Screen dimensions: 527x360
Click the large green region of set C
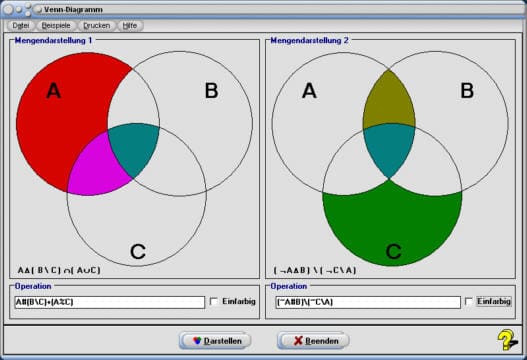(392, 222)
